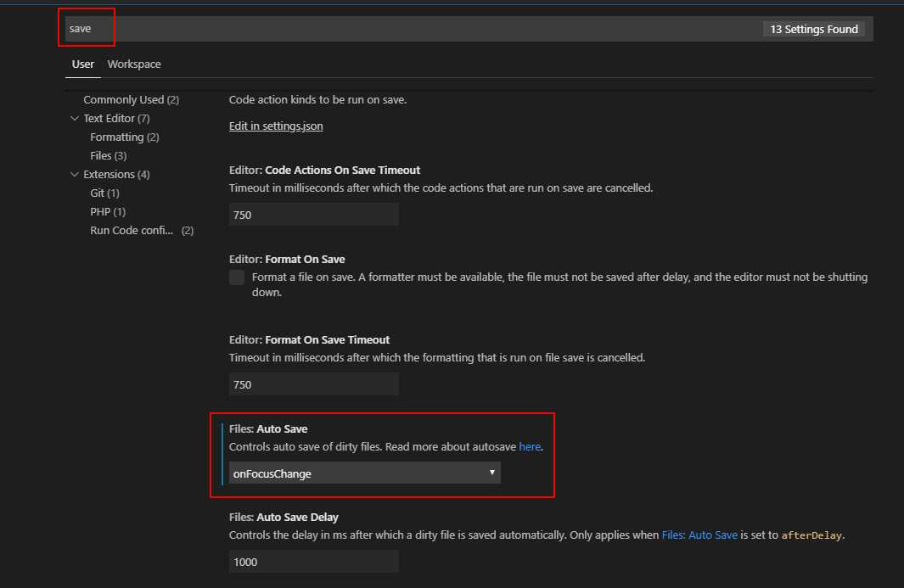Enable the Format On Save checkbox
The height and width of the screenshot is (588, 904).
coord(237,277)
